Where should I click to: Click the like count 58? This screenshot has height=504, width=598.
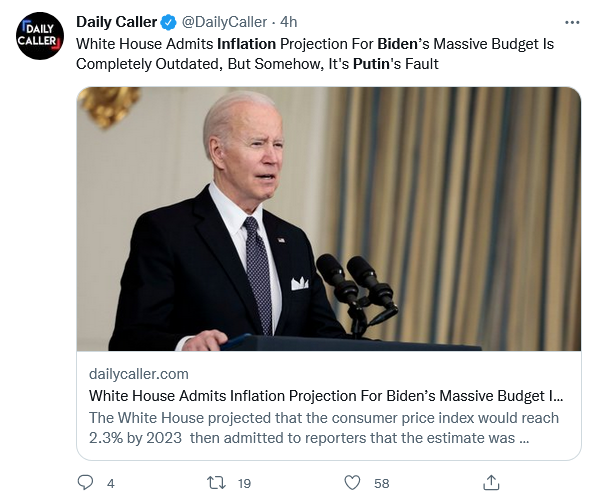pos(381,484)
